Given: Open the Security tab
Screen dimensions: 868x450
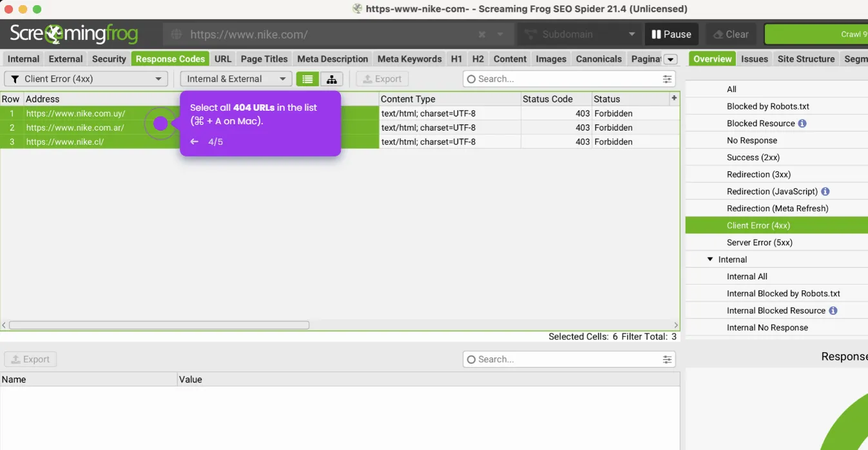Looking at the screenshot, I should click(109, 59).
